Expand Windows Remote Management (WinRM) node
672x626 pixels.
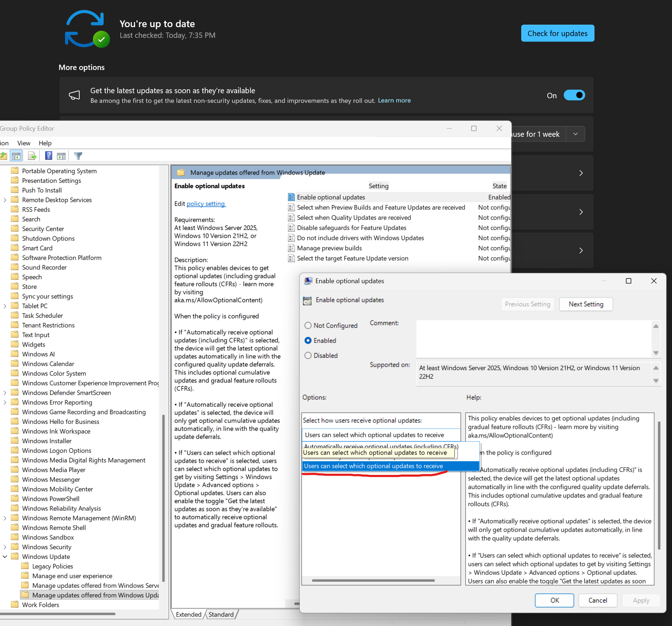5,518
